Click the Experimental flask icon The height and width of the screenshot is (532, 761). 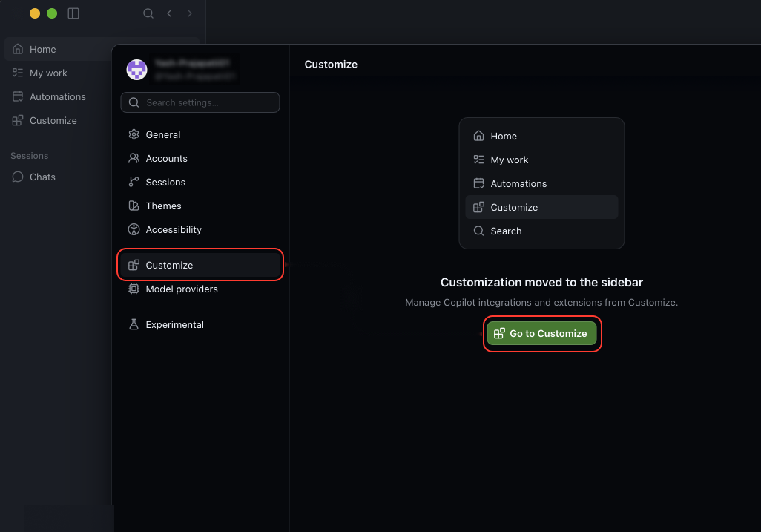tap(134, 324)
